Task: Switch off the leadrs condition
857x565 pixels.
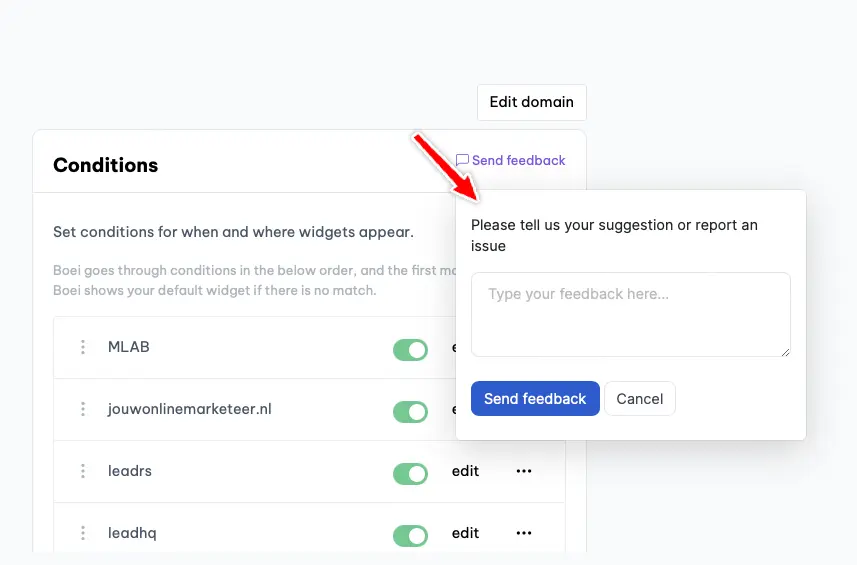Action: point(410,473)
